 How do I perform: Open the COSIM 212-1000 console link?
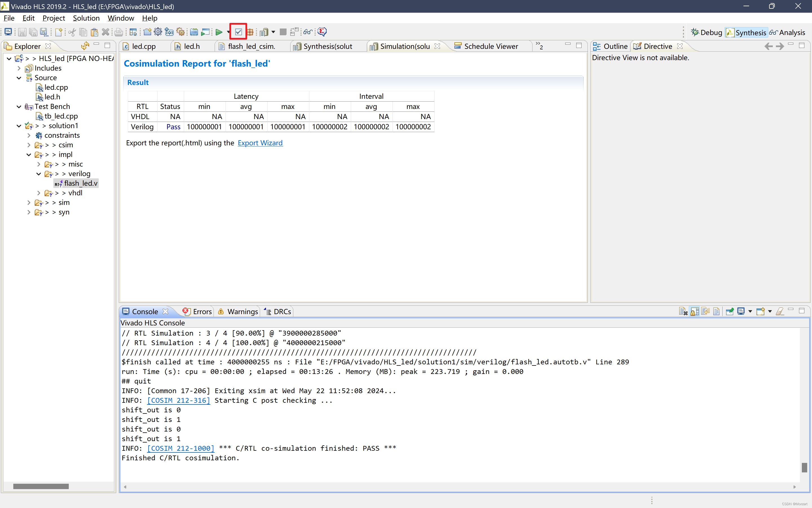click(181, 448)
